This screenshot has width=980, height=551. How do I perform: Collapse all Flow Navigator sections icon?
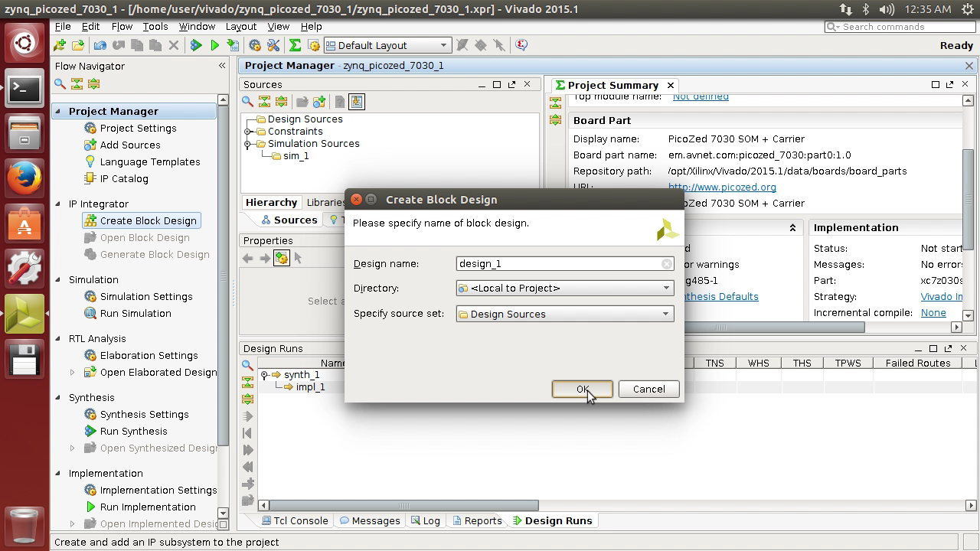coord(77,84)
